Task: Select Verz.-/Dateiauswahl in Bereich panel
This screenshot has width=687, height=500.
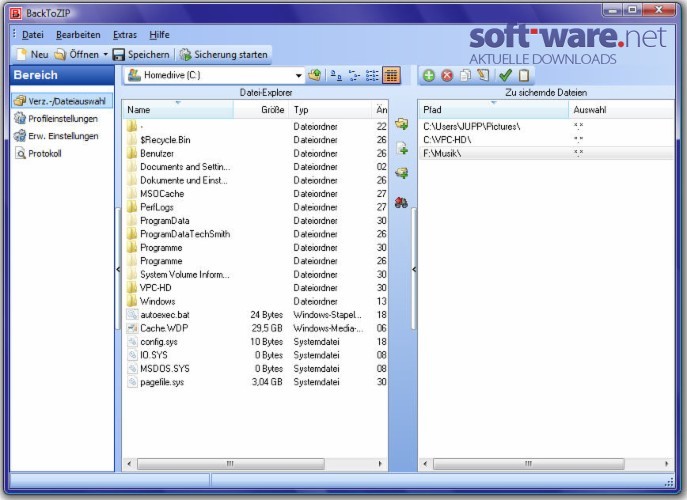Action: 61,101
